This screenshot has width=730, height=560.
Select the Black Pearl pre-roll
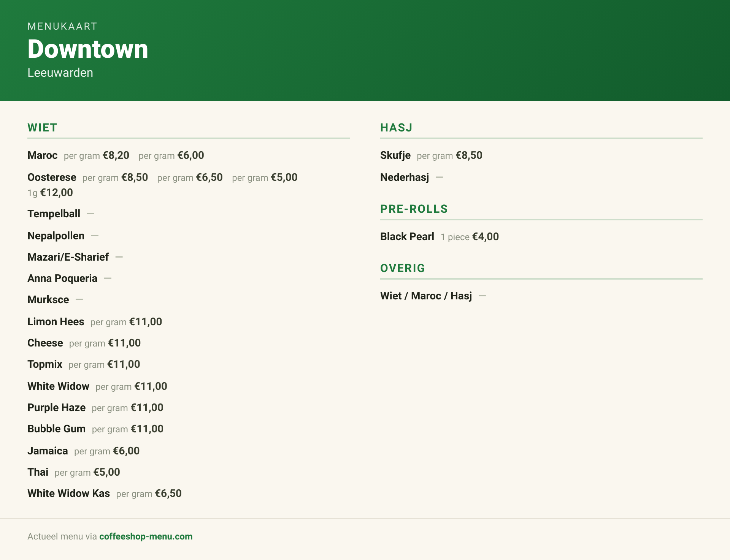pos(407,237)
